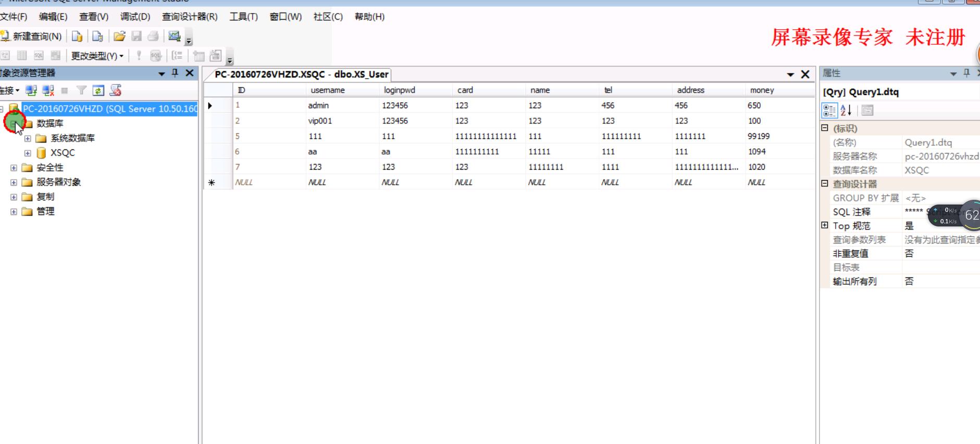The image size is (980, 444).
Task: Open the Connect (连接) dropdown in Object Explorer
Action: click(x=9, y=91)
